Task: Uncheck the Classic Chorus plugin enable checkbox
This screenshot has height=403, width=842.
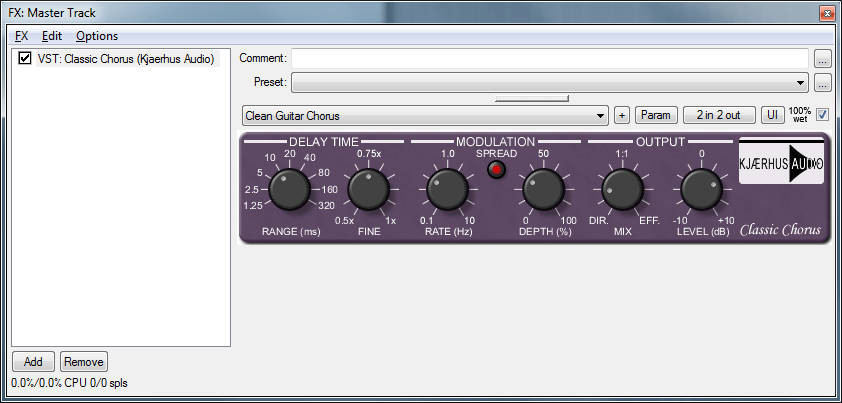Action: pos(25,58)
